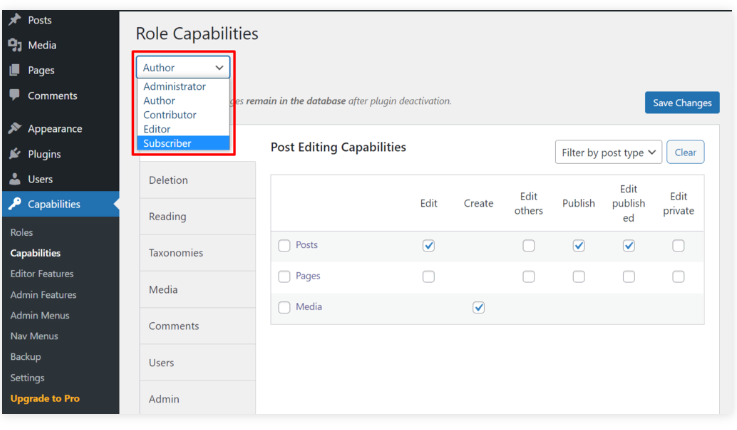737x430 pixels.
Task: Check the Posts row select-all checkbox
Action: tap(284, 246)
